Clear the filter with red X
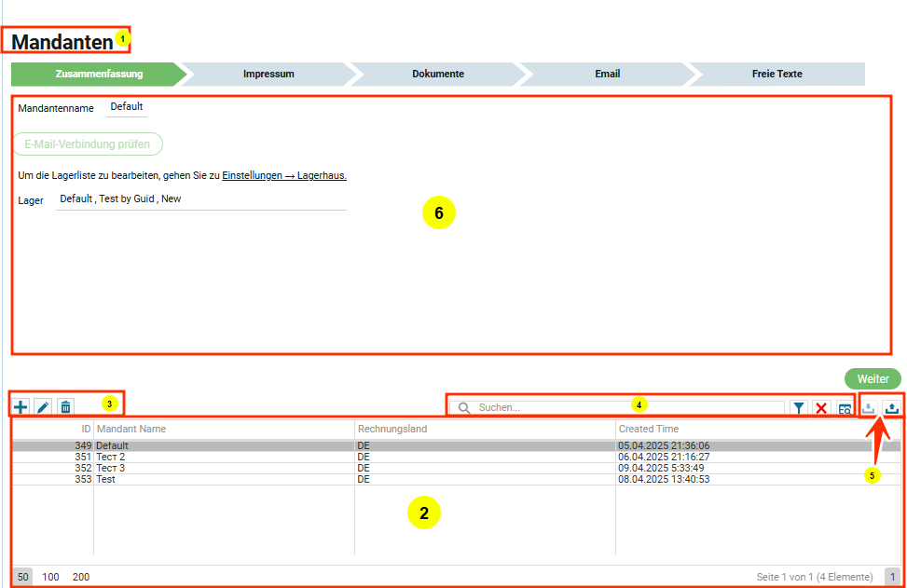This screenshot has width=907, height=588. (x=821, y=408)
